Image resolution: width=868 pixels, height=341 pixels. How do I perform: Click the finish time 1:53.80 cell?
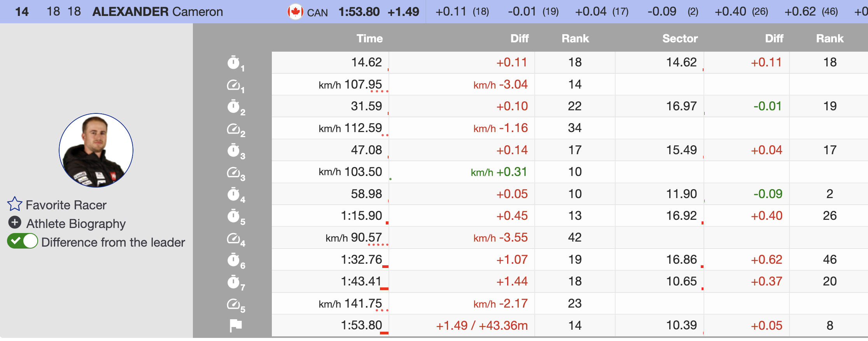[361, 325]
